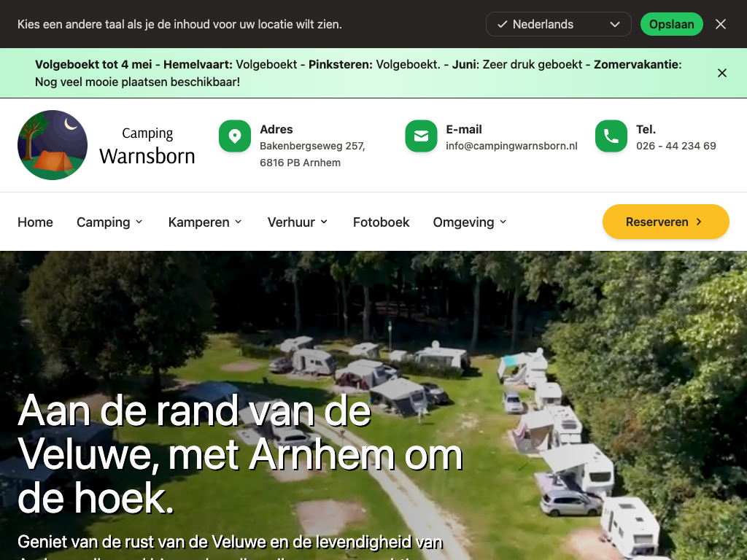Click the green envelope e-mail icon
Image resolution: width=747 pixels, height=560 pixels.
pyautogui.click(x=421, y=136)
